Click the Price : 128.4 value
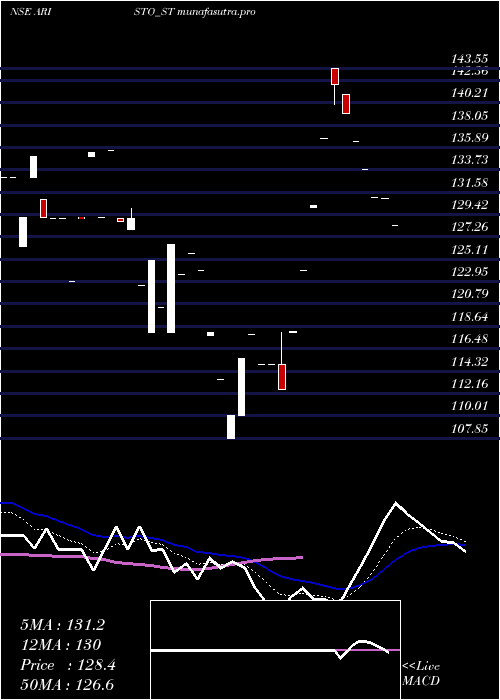The image size is (500, 700). [x=68, y=665]
